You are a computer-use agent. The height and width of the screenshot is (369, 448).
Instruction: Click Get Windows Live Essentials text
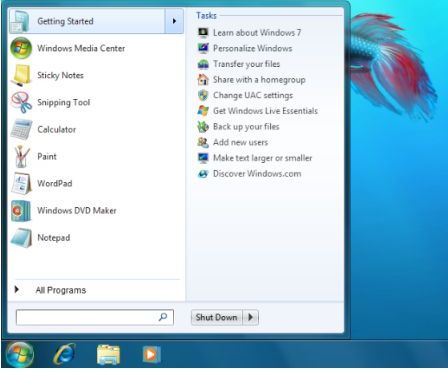pyautogui.click(x=265, y=111)
